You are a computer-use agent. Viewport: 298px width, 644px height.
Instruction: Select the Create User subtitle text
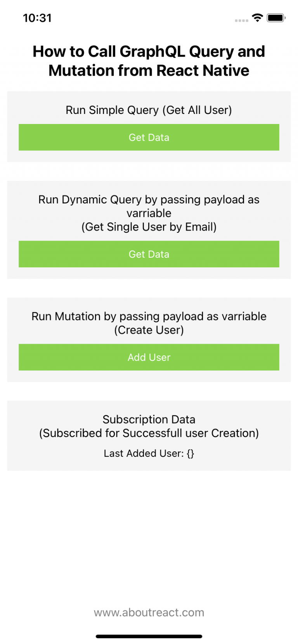149,330
